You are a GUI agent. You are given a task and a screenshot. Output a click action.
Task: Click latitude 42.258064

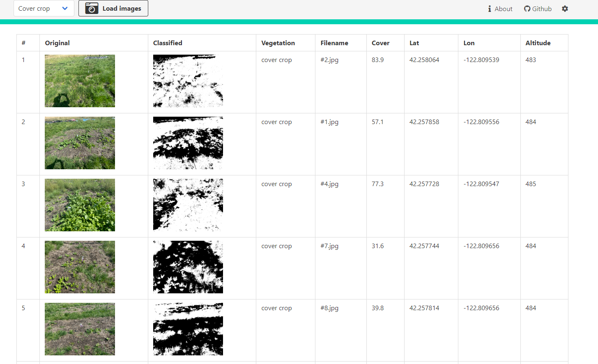[x=424, y=60]
